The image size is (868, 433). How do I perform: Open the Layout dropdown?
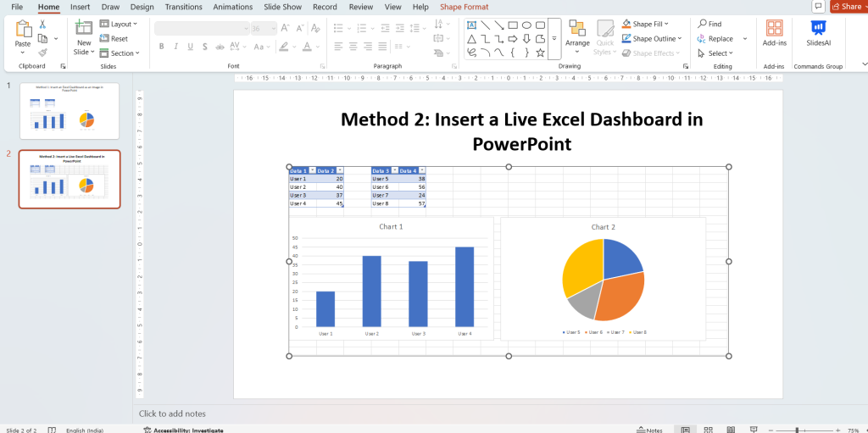click(x=119, y=24)
